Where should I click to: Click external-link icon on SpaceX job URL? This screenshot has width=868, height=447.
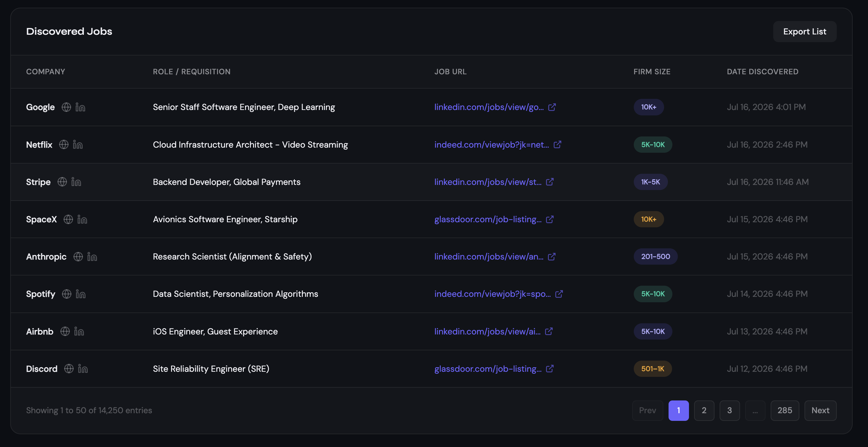550,219
